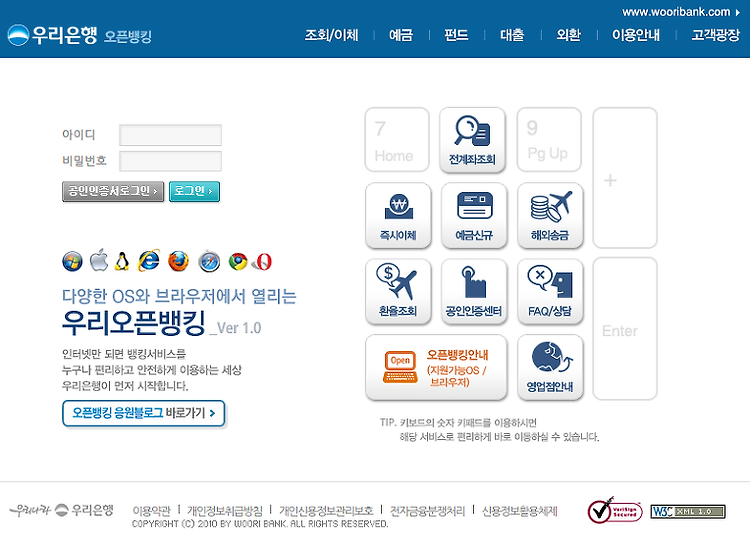Open the 예금신규 new deposit tile
Image resolution: width=750 pixels, height=541 pixels.
[x=474, y=215]
